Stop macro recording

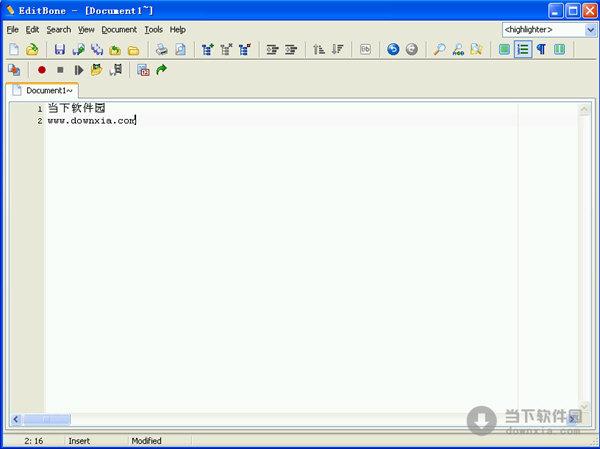pos(60,70)
